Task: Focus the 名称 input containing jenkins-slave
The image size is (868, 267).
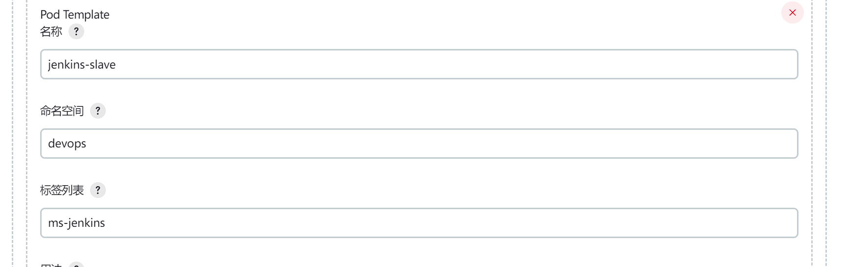Action: click(x=419, y=64)
